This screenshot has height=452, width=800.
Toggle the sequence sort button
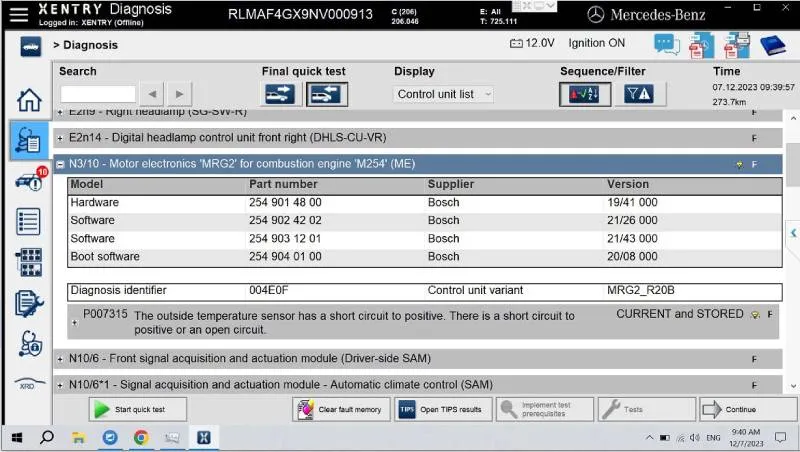click(x=585, y=94)
